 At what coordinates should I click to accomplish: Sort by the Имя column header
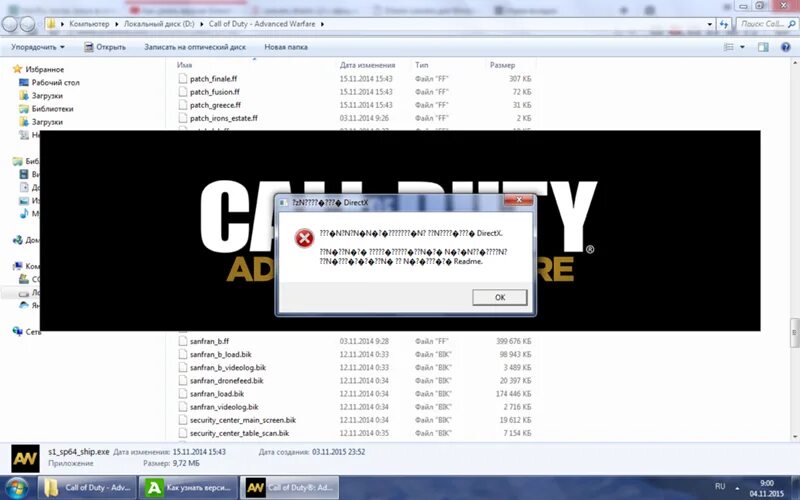pyautogui.click(x=184, y=65)
